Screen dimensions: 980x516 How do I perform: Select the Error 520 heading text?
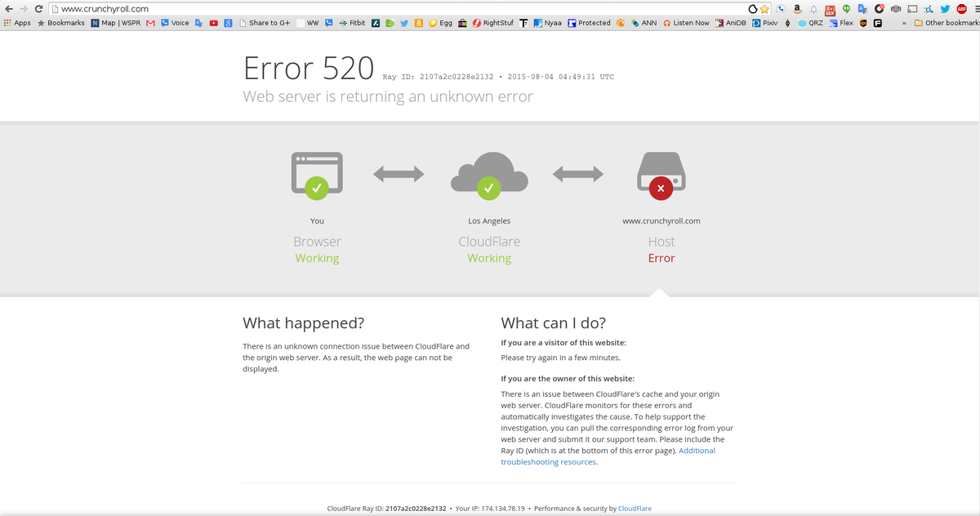coord(309,67)
